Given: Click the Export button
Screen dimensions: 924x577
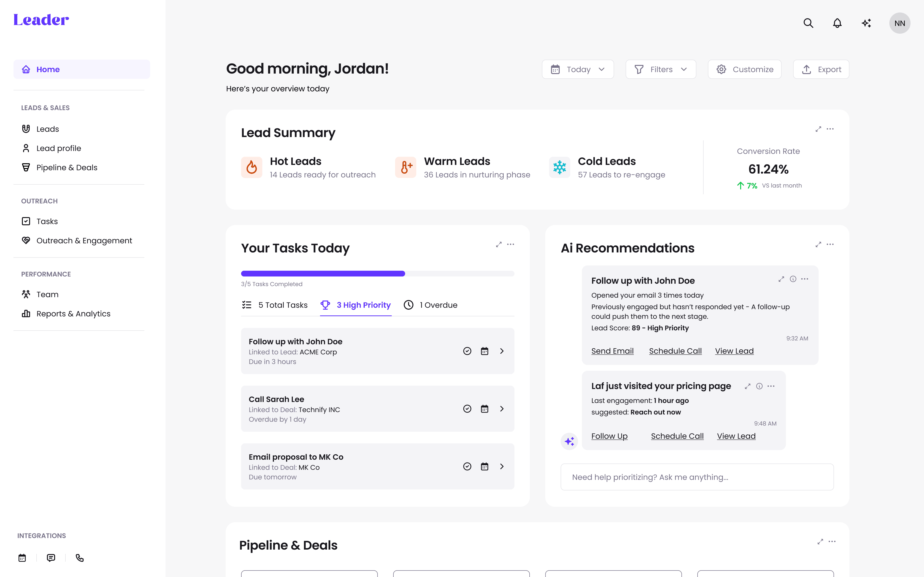Looking at the screenshot, I should pos(821,69).
